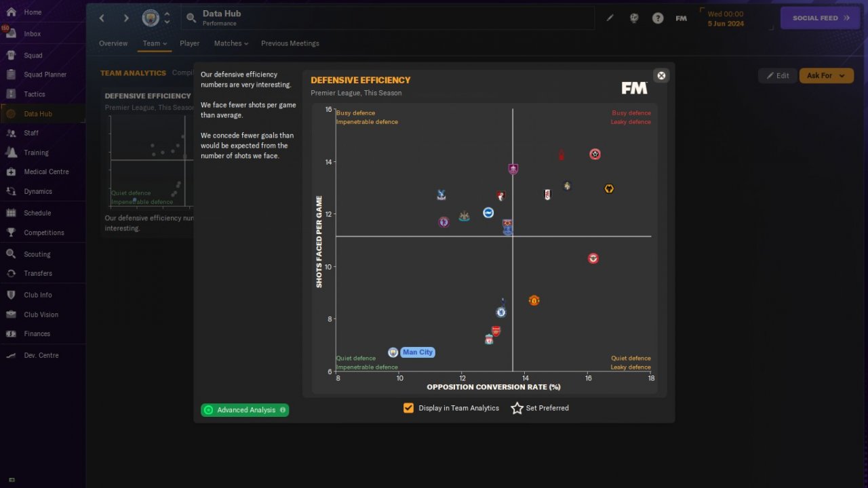The width and height of the screenshot is (868, 488).
Task: Click the head icon beside the pencil
Action: [x=634, y=18]
